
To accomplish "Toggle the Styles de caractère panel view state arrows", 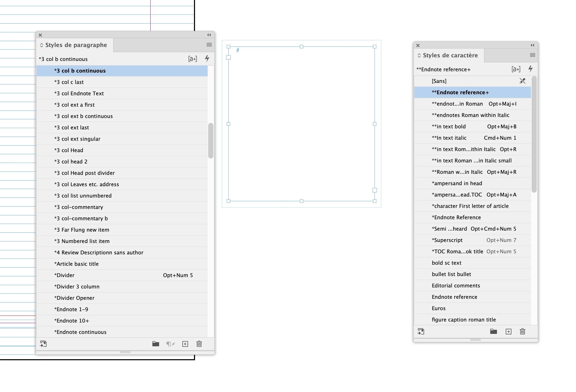I will coord(419,56).
